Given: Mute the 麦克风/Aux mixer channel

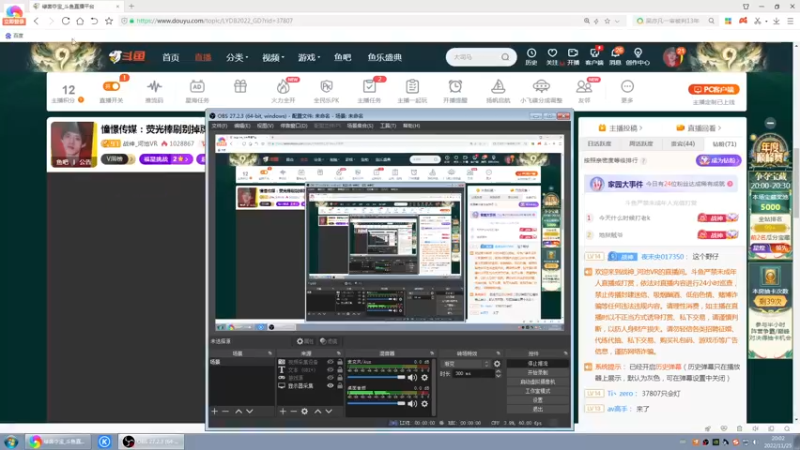Looking at the screenshot, I should point(412,378).
